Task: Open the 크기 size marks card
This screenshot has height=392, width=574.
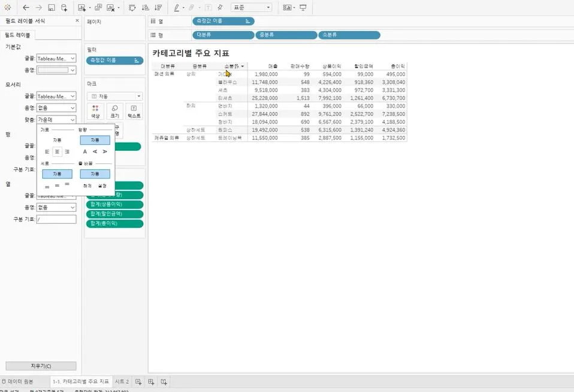Action: 114,111
